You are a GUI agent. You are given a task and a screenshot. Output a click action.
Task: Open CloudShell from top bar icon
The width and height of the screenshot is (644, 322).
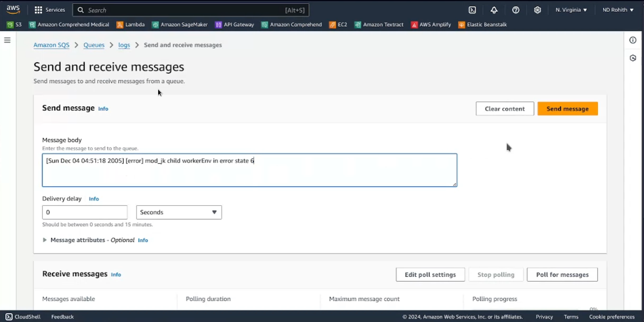(x=472, y=10)
